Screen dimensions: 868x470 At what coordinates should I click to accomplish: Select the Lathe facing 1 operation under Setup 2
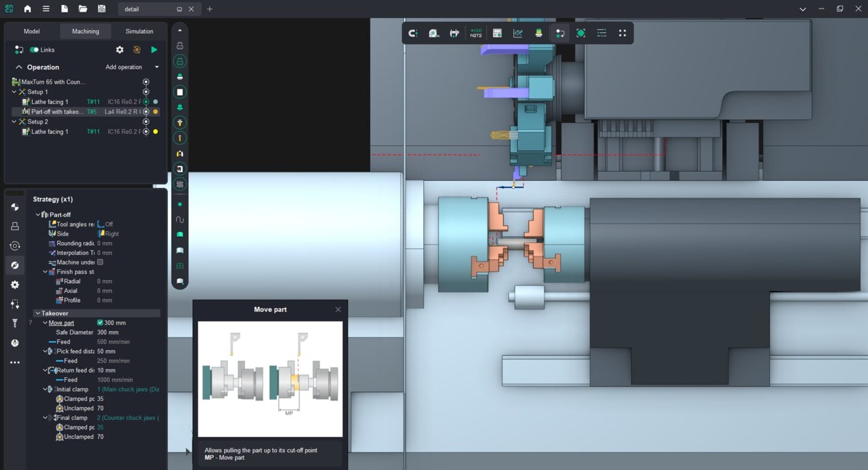tap(49, 131)
